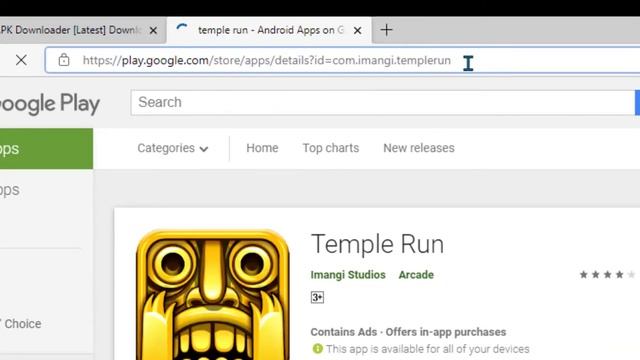Click the 3+ content rating badge

click(317, 297)
